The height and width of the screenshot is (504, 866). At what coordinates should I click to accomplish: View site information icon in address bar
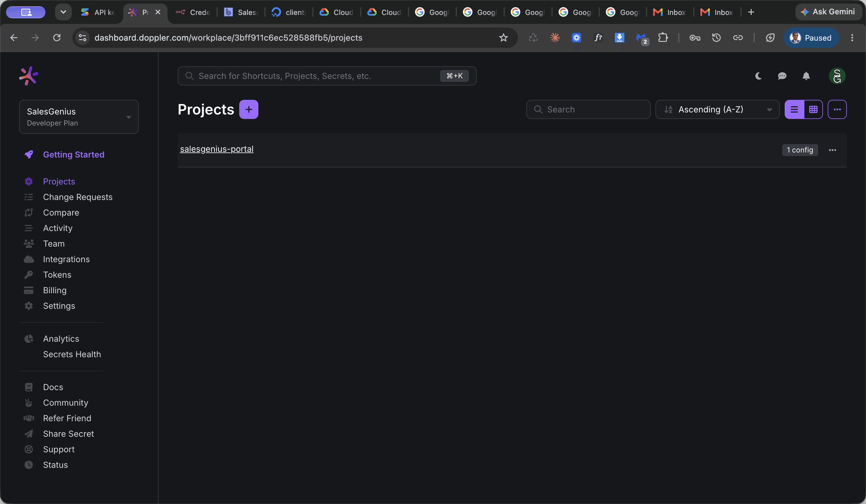pos(83,38)
